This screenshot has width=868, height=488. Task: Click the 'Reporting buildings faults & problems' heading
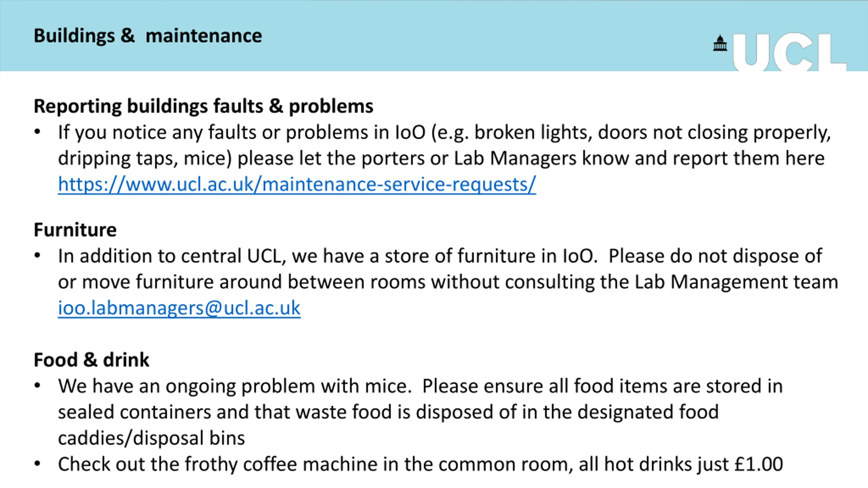(203, 106)
